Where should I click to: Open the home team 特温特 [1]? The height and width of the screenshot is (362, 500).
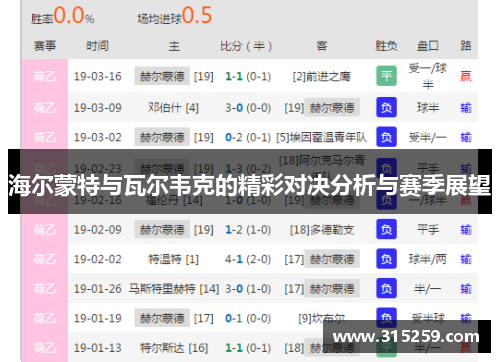(x=173, y=259)
